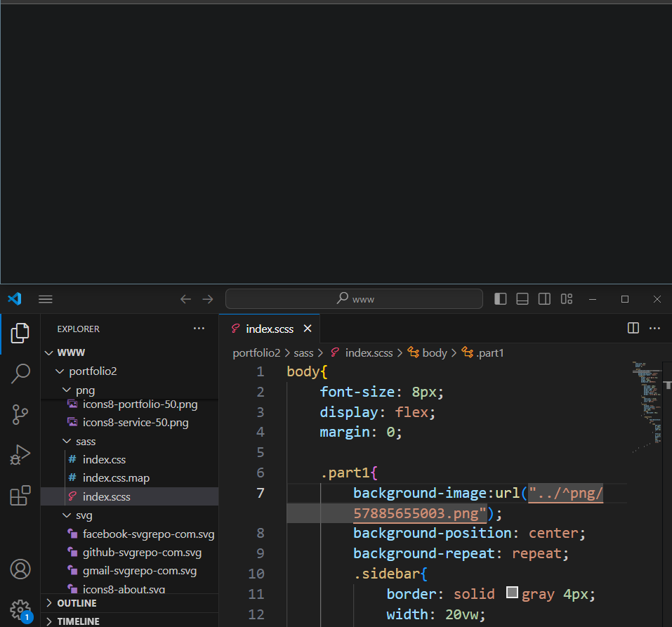Toggle the primary side bar
672x627 pixels.
tap(500, 298)
